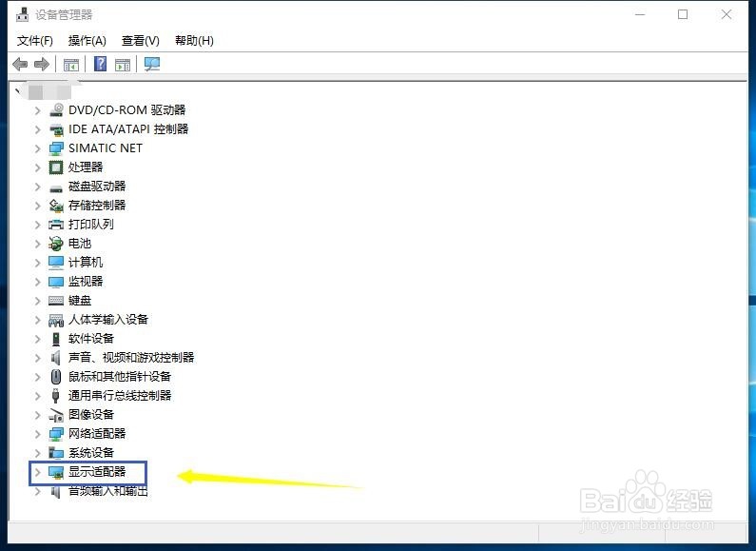The width and height of the screenshot is (756, 551).
Task: Expand the 系统设备 node
Action: pyautogui.click(x=38, y=453)
